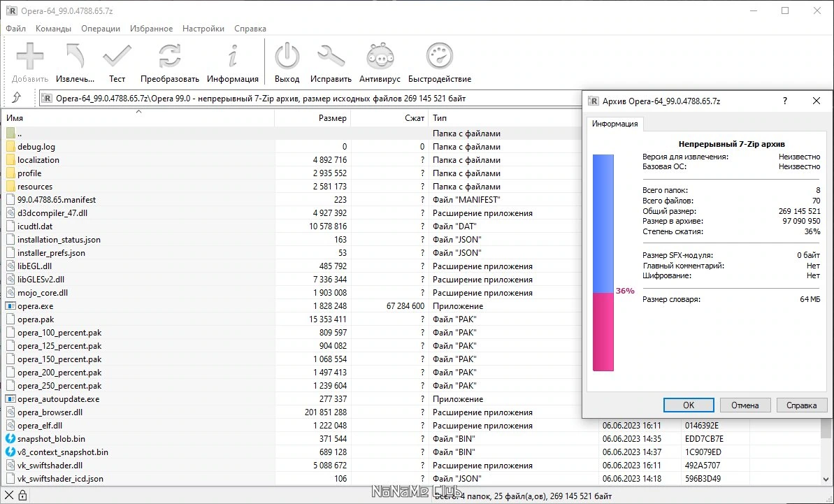Click the Выход (Exit) power icon

(287, 56)
